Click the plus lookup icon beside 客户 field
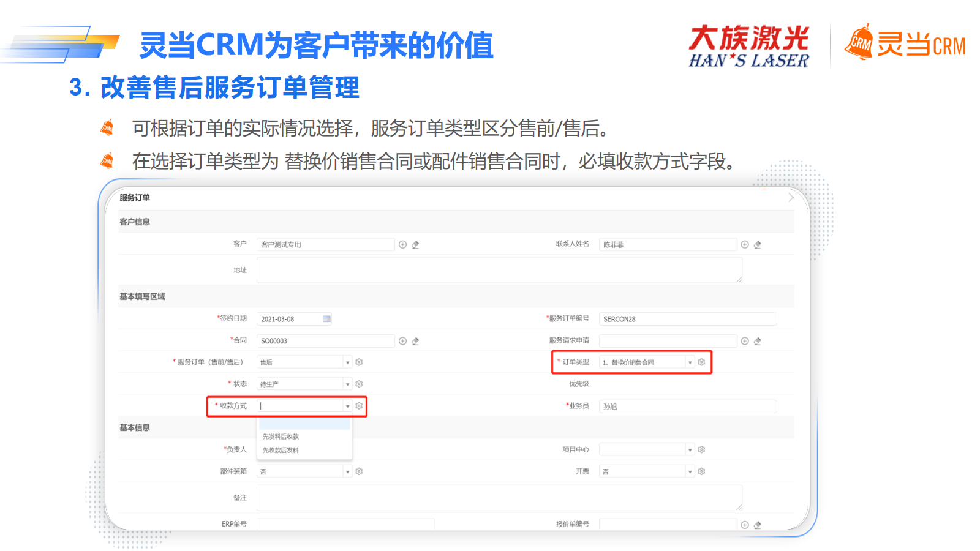980x551 pixels. (x=402, y=244)
